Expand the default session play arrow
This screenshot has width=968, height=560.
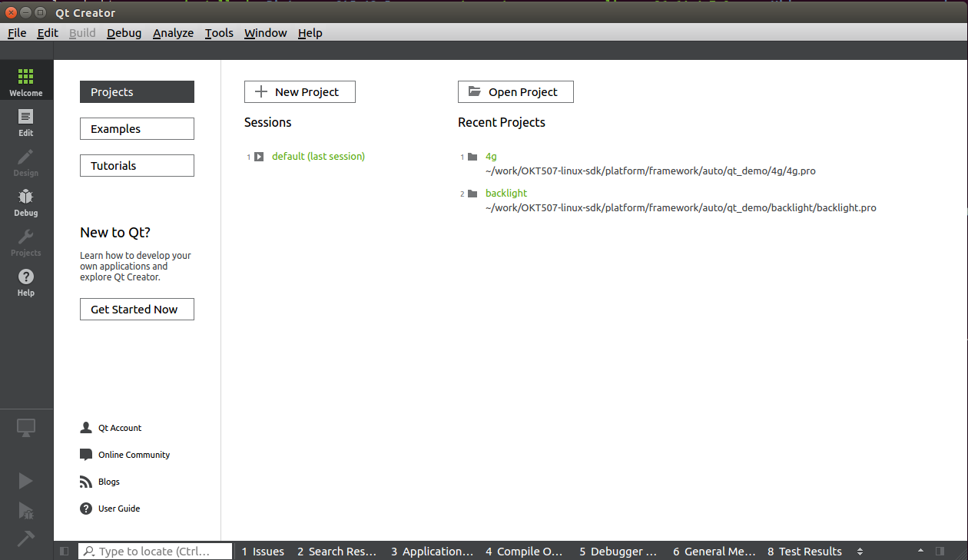[x=259, y=157]
